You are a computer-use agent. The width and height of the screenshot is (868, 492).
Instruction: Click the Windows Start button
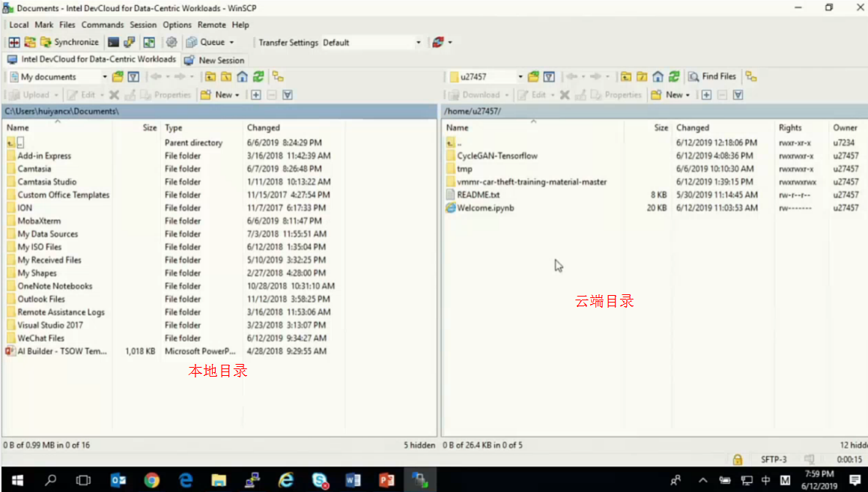pos(17,480)
